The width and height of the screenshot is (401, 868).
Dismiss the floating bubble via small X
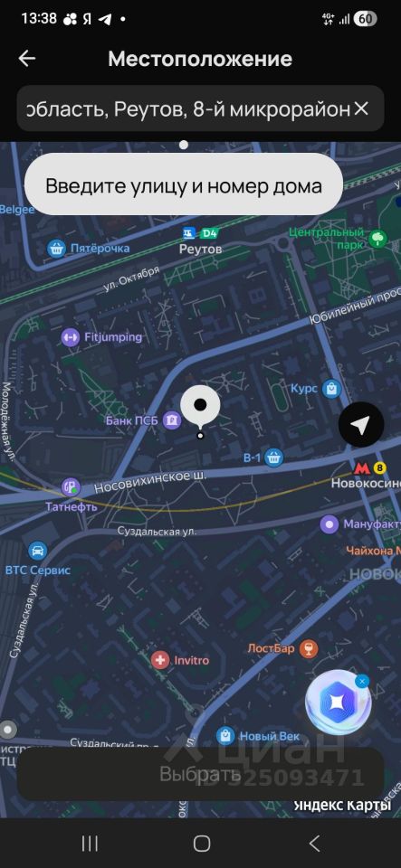[362, 682]
